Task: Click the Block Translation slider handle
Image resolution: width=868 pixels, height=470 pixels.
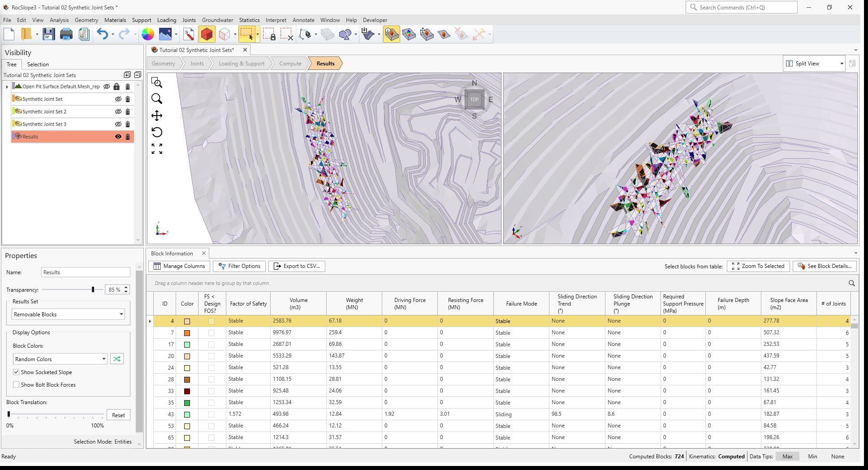Action: [x=9, y=414]
